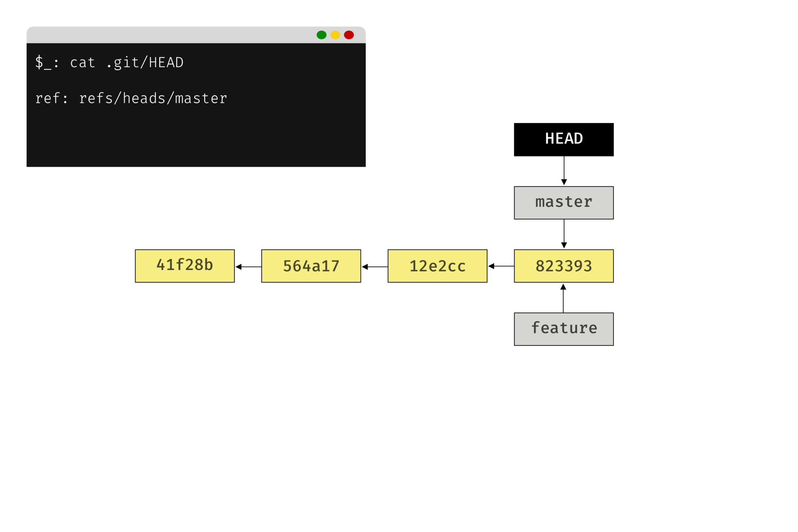Click the refs/heads/master output text

coord(153,99)
